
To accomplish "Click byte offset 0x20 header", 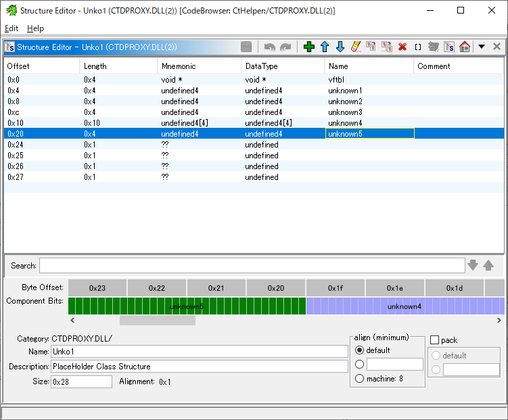I will (x=276, y=288).
